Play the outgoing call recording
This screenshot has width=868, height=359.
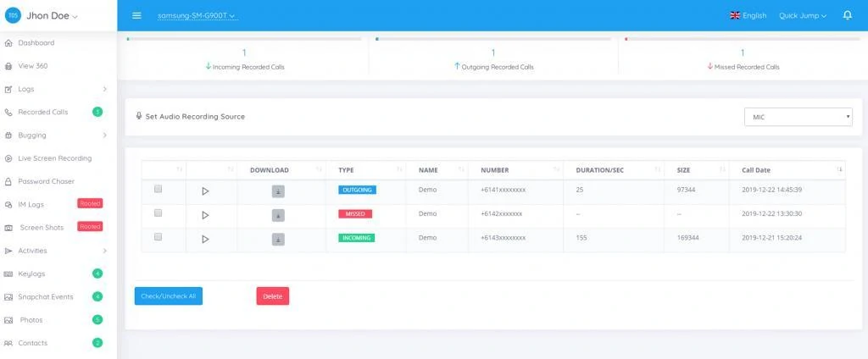click(205, 191)
